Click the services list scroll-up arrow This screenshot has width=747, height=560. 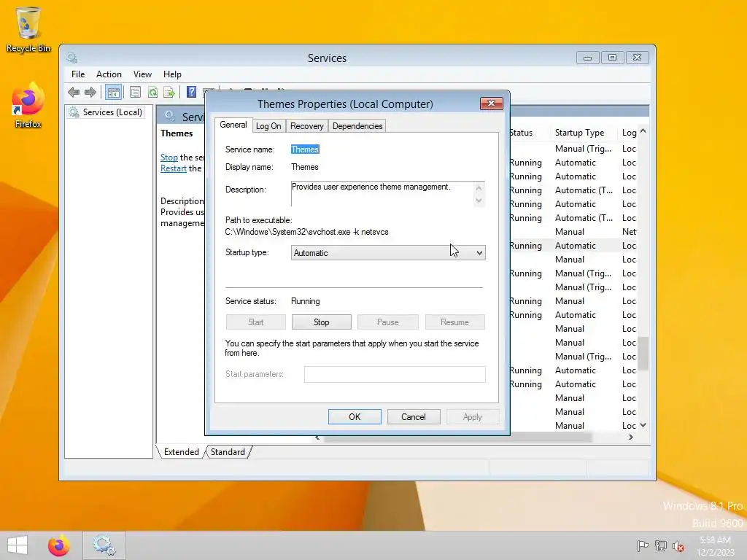click(x=643, y=131)
